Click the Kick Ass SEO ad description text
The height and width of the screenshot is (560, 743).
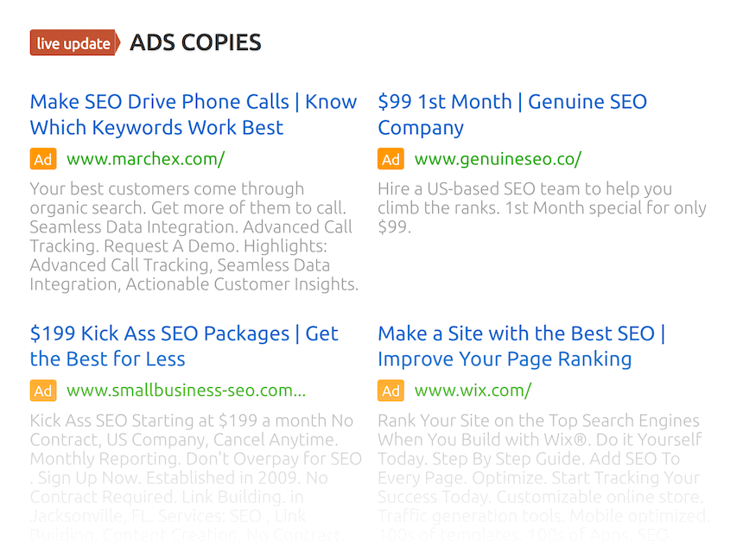[196, 478]
